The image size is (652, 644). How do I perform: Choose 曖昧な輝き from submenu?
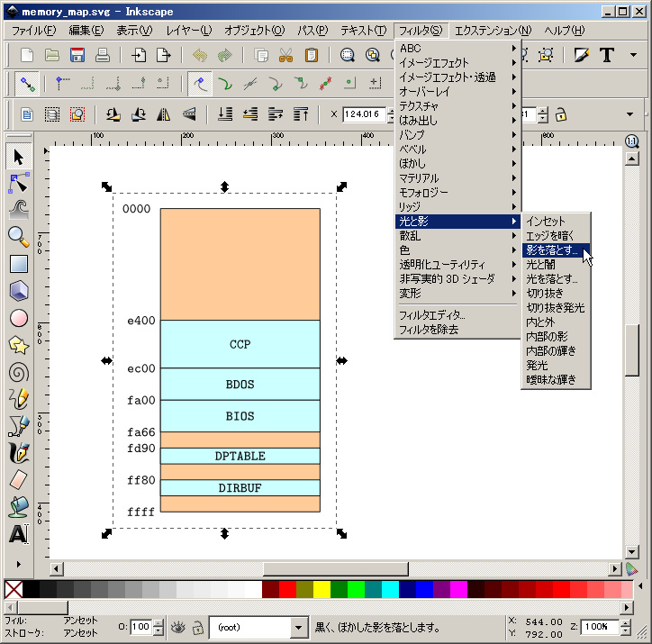tap(556, 379)
